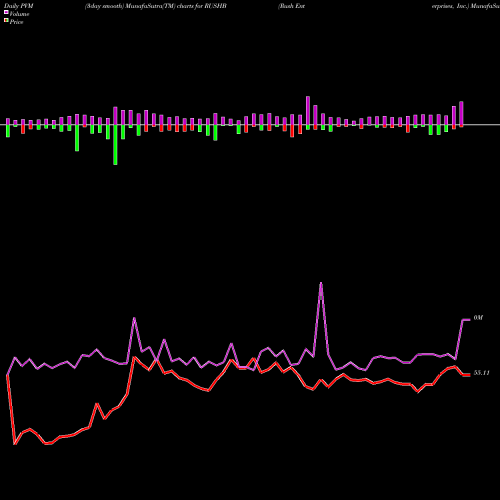Click the longest green bar in the histogram
This screenshot has width=500, height=500.
115,145
